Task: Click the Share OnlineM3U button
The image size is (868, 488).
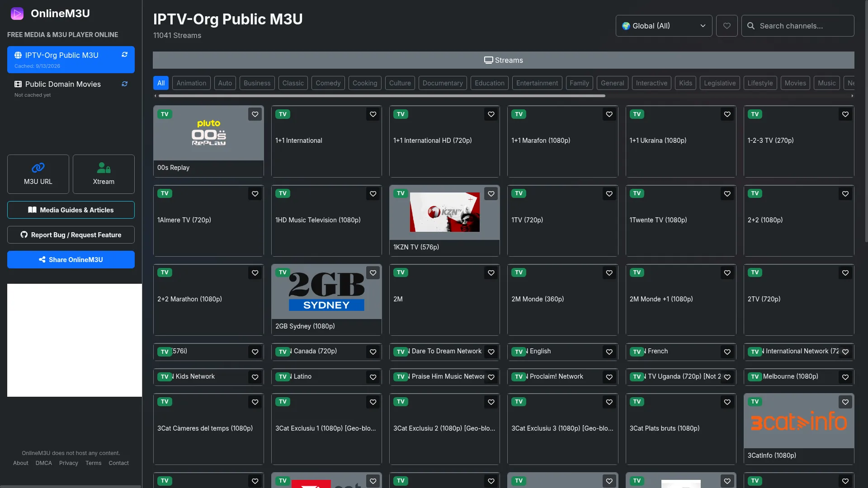Action: [x=71, y=259]
